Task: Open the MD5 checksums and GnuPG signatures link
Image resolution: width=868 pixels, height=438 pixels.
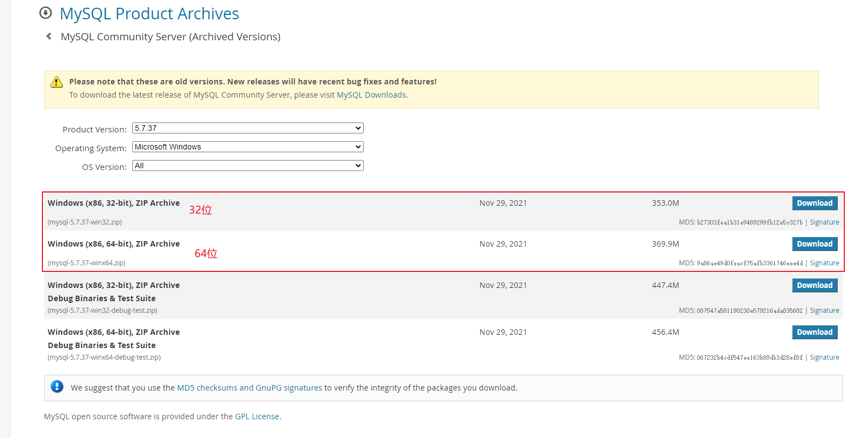Action: (250, 388)
